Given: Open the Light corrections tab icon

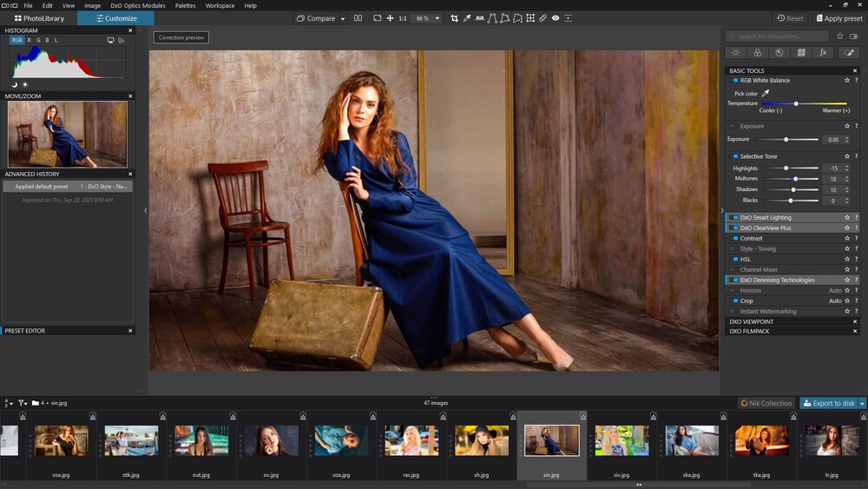Looking at the screenshot, I should [736, 53].
